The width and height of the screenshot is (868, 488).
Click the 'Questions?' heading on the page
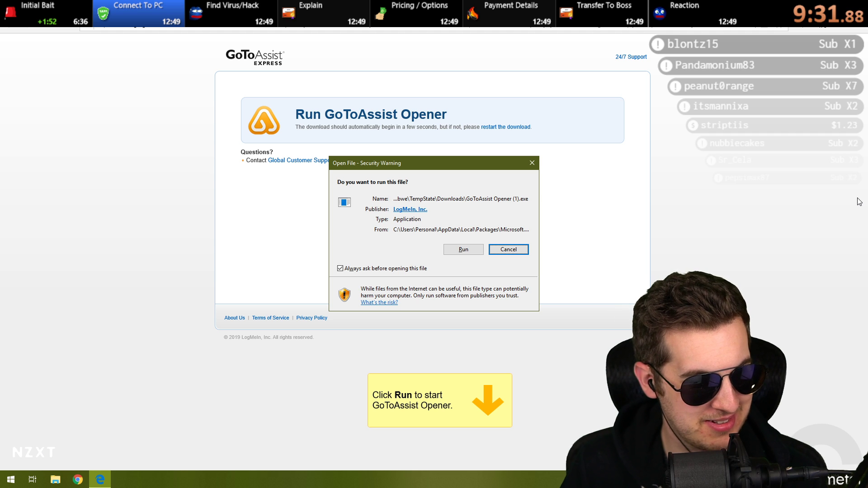tap(257, 152)
